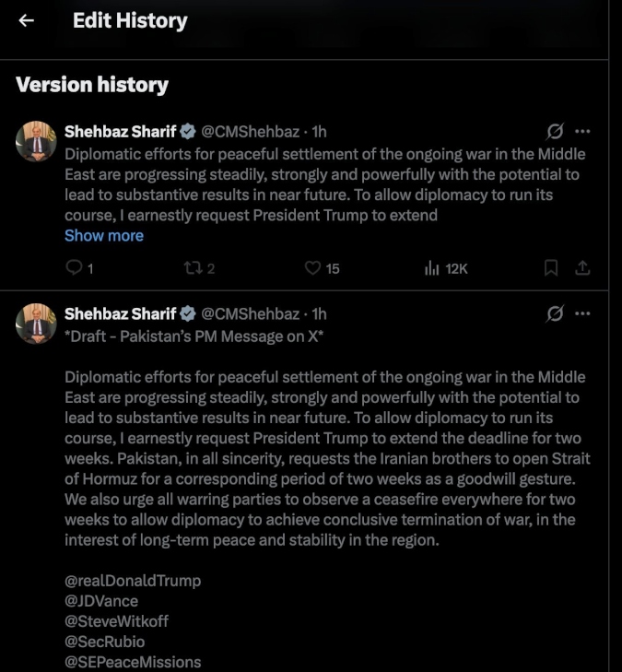The image size is (622, 672).
Task: Open more options menu on draft post
Action: (x=582, y=314)
